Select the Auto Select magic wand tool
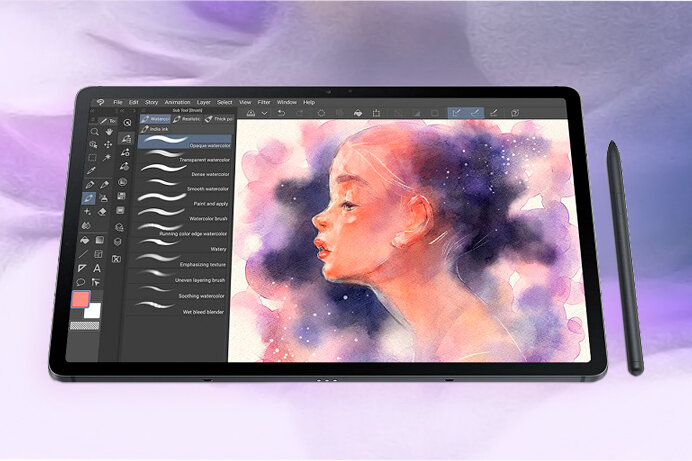 click(x=107, y=157)
